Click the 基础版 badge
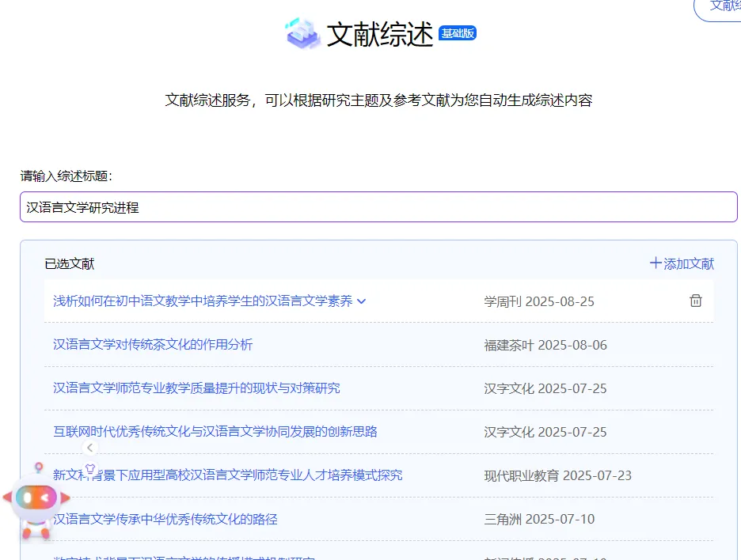Screen dimensions: 741x560 coord(458,33)
